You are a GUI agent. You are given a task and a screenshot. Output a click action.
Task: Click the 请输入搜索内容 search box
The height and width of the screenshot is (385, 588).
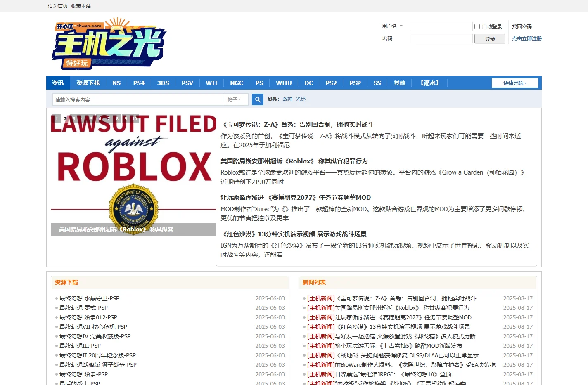(138, 99)
